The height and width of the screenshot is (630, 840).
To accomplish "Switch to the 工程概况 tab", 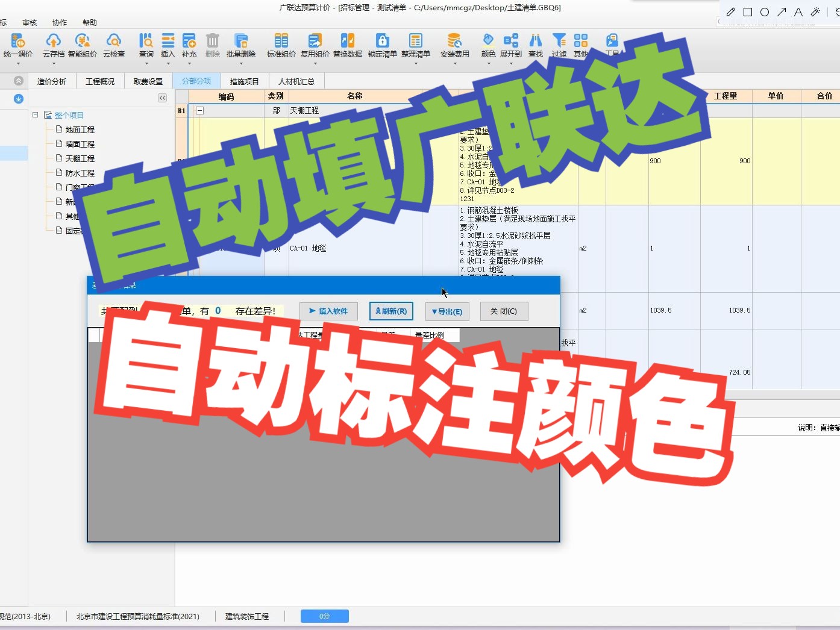I will 100,81.
